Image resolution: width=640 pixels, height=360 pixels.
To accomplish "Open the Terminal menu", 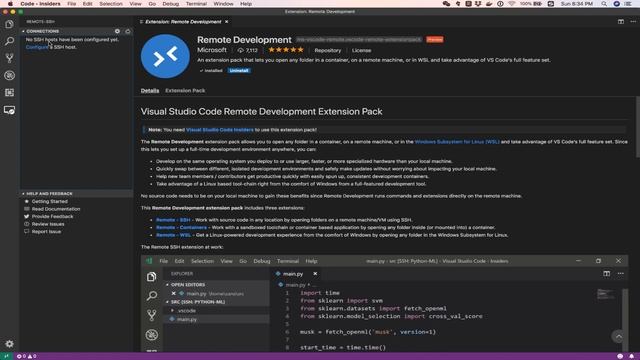I will 196,4.
